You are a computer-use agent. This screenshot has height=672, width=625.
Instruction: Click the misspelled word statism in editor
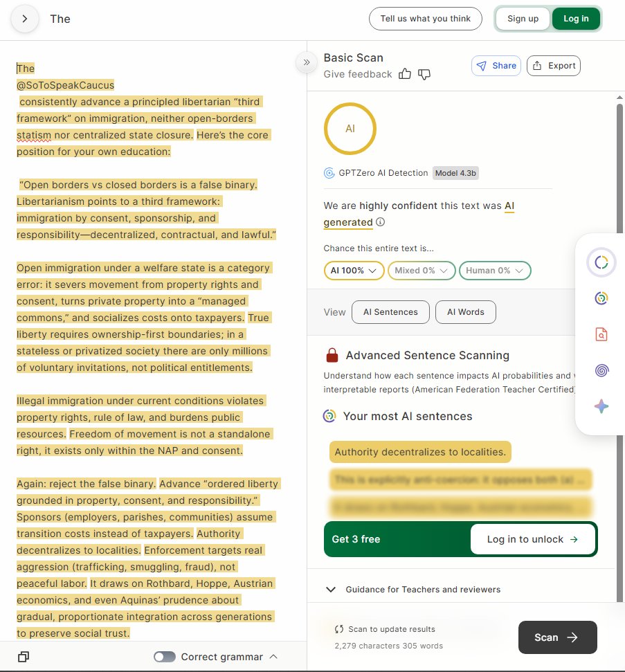tap(33, 135)
